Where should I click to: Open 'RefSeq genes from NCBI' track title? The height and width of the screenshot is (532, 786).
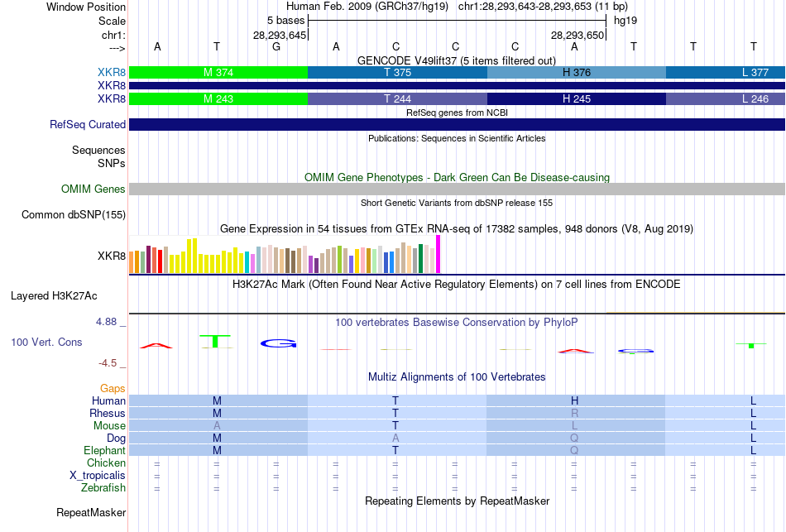click(x=457, y=113)
